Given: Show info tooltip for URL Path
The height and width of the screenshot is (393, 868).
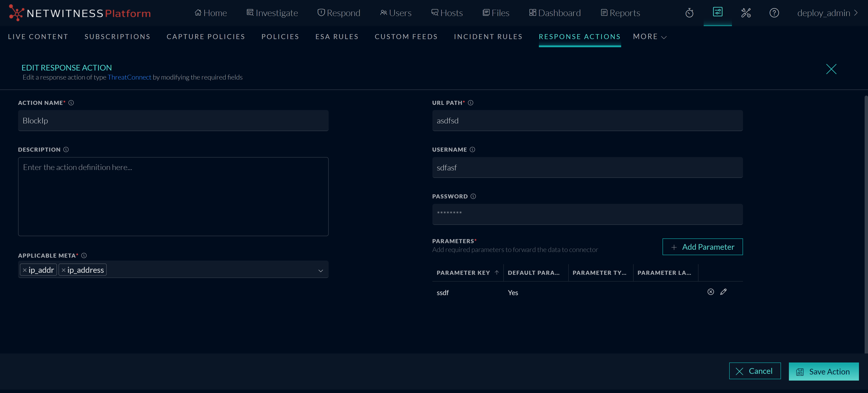Looking at the screenshot, I should pyautogui.click(x=471, y=103).
